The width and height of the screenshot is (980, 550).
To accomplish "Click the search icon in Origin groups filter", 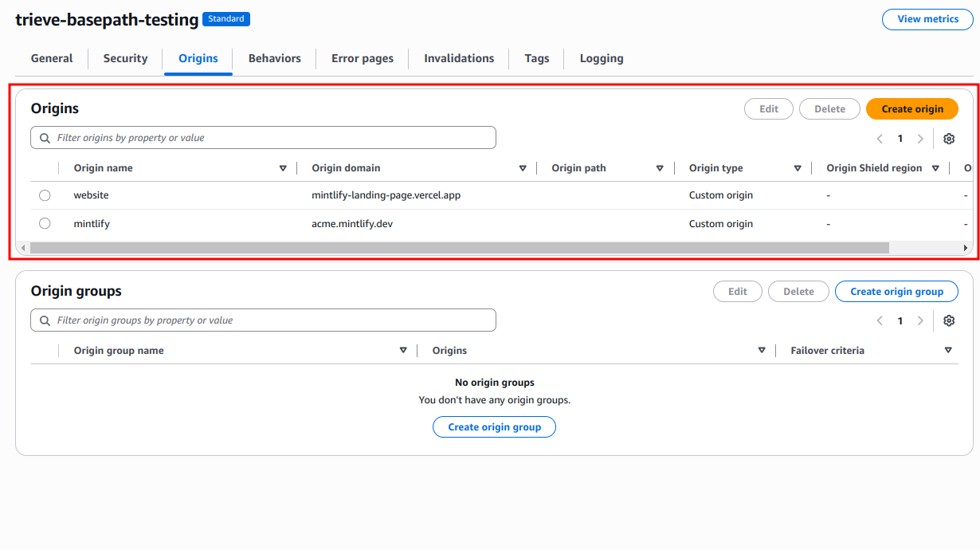I will (x=44, y=320).
